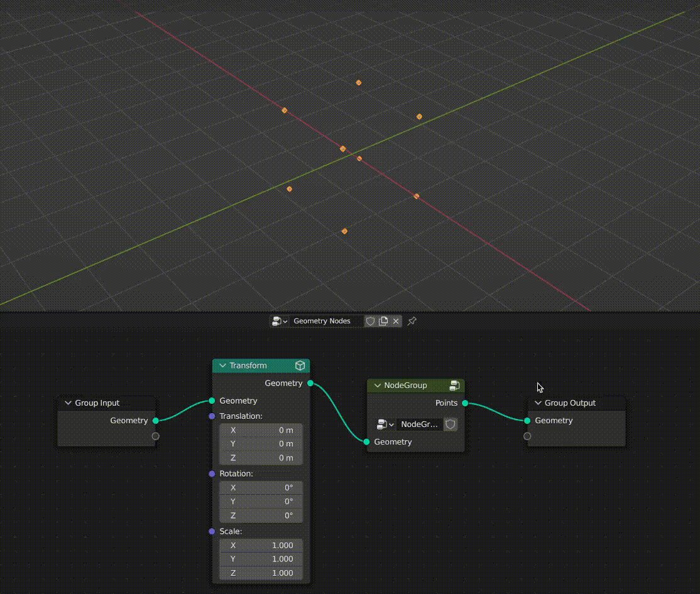Click Group Output Geometry input socket
700x594 pixels.
(x=527, y=421)
